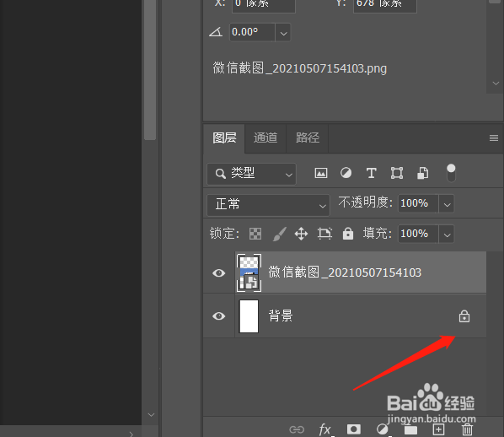Image resolution: width=504 pixels, height=437 pixels.
Task: Click the background layer's lock icon
Action: [x=464, y=316]
